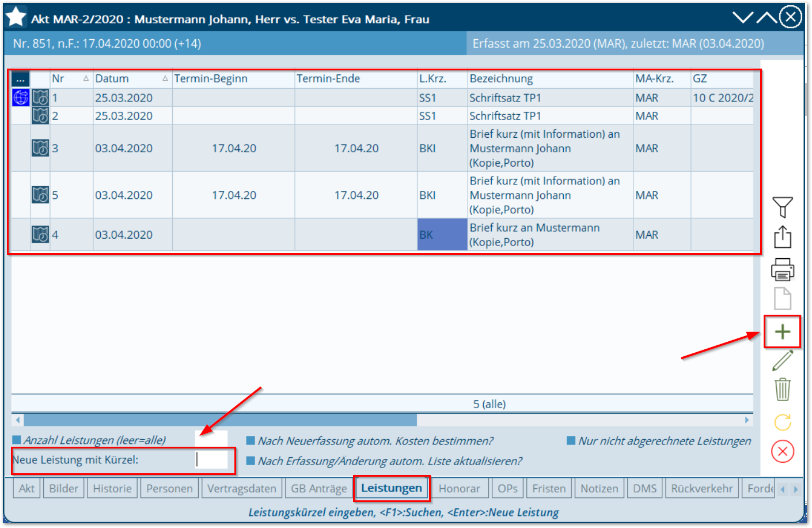
Task: Select 'Brief kurz an Mustermann (Kopie,Porto)' cell
Action: (x=550, y=235)
